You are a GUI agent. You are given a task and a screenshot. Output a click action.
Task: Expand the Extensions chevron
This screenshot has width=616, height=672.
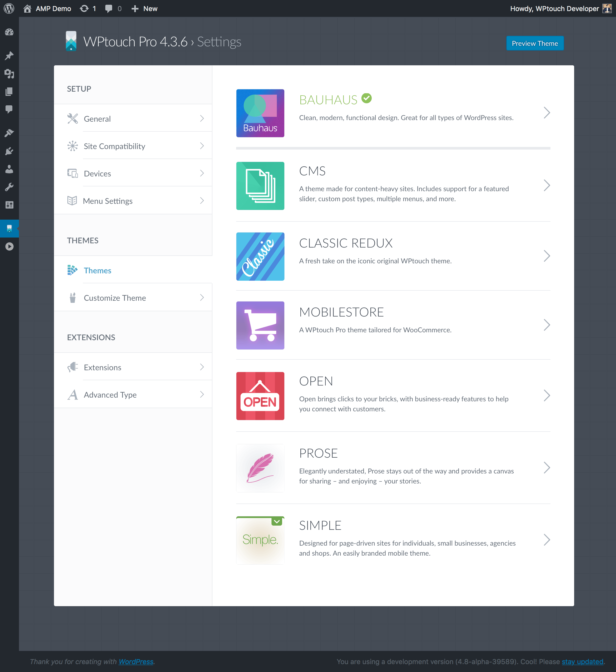pos(202,367)
